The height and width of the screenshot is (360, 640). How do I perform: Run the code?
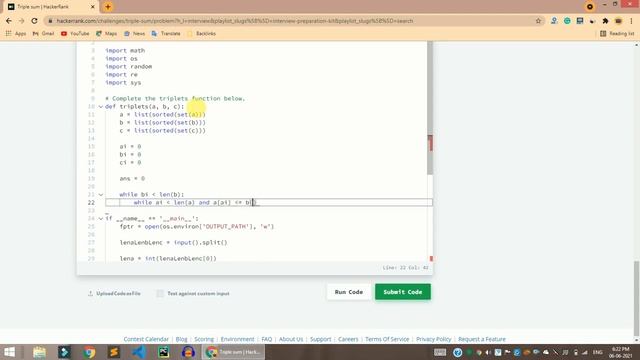coord(349,292)
